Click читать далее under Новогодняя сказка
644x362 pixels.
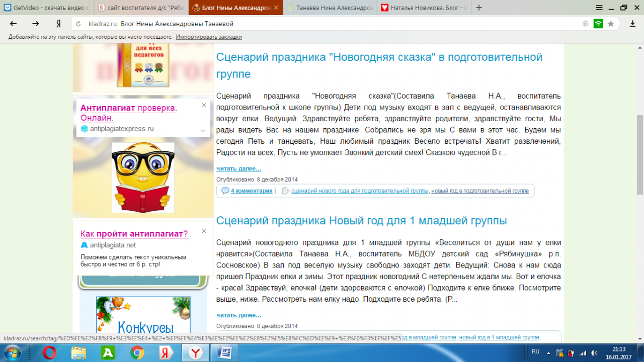238,168
